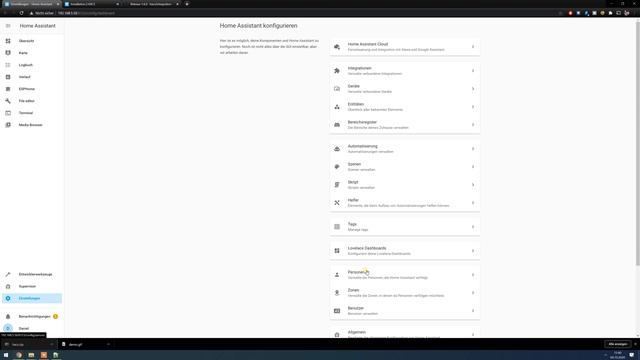Viewport: 640px width, 360px height.
Task: Expand Szenen row chevron
Action: 473,167
